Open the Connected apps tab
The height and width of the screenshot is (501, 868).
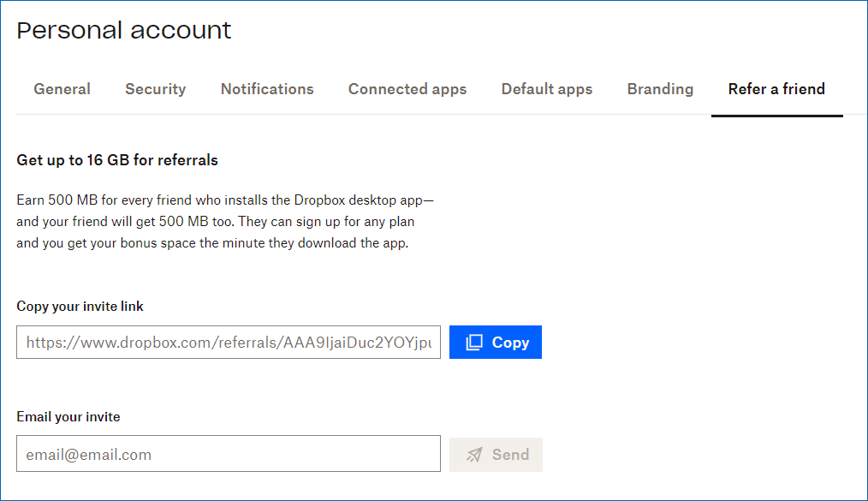pos(407,89)
